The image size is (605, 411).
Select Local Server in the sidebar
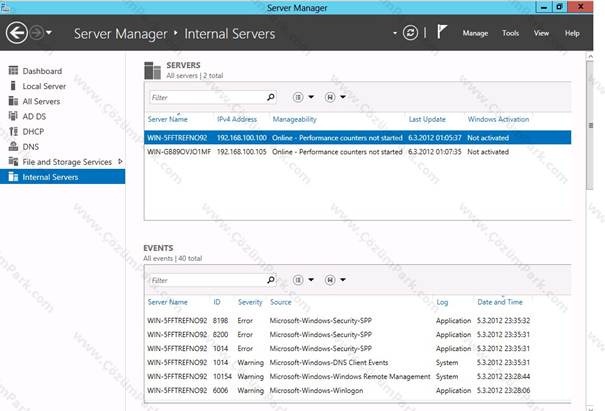point(44,86)
